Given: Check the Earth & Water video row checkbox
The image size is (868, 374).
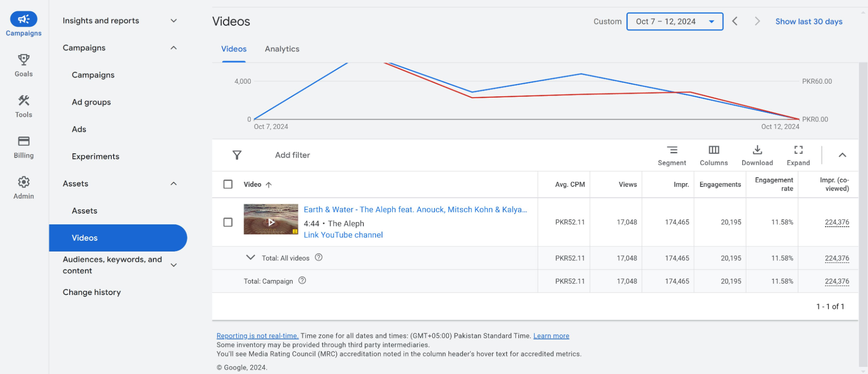Looking at the screenshot, I should click(228, 222).
